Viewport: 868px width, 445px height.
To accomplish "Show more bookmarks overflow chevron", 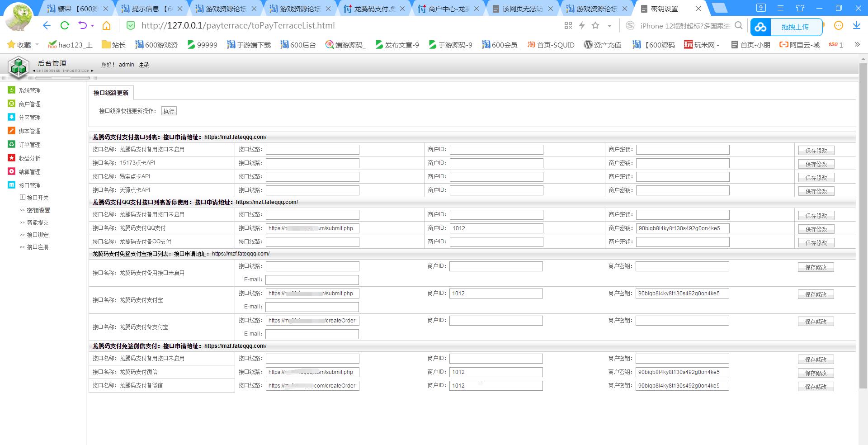I will pyautogui.click(x=857, y=44).
